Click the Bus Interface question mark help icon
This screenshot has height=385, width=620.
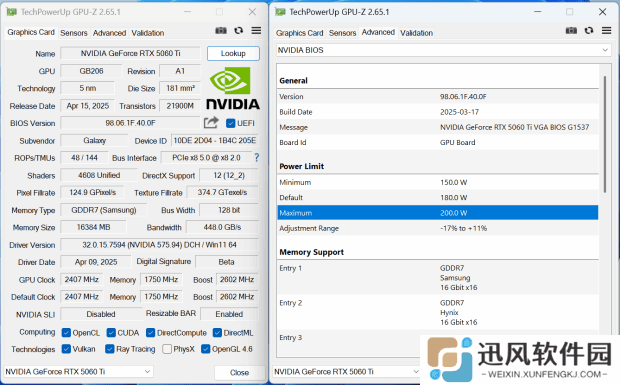tap(257, 158)
